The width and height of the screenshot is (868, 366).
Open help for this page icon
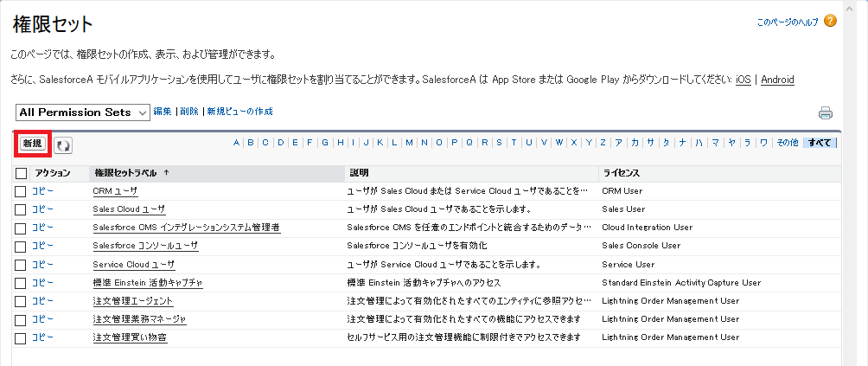point(830,21)
